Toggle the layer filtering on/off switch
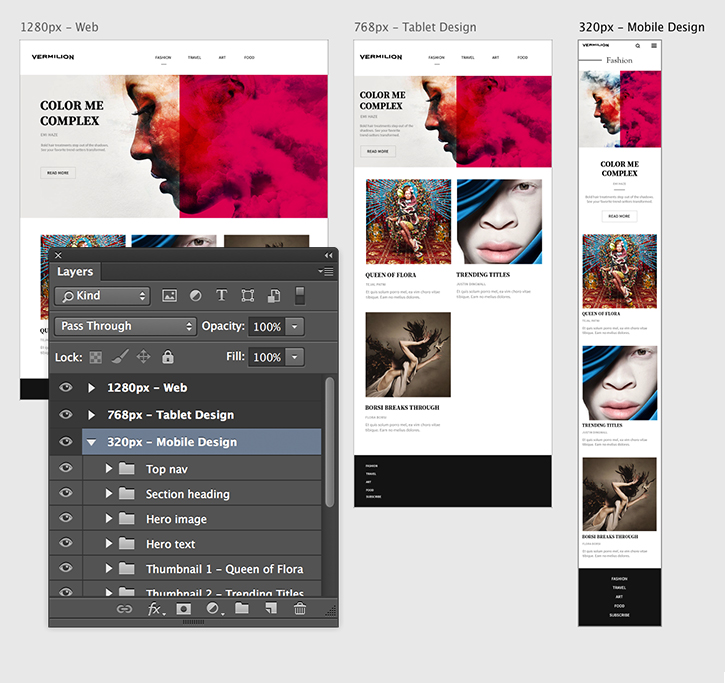Screen dimensions: 725x683 (300, 295)
